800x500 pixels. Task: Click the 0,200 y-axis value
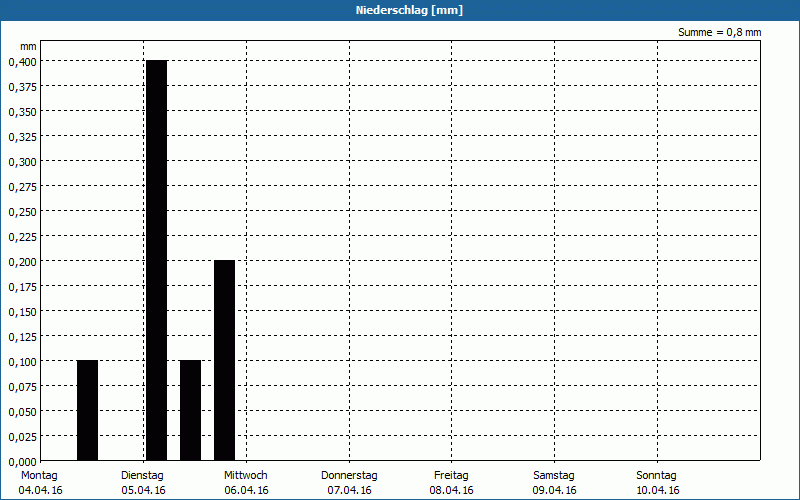point(22,262)
